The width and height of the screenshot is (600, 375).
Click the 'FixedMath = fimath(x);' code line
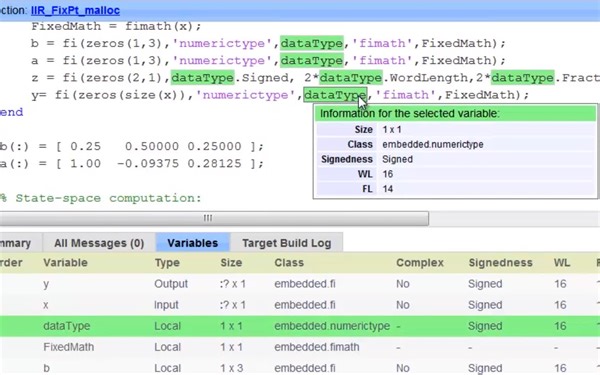(x=116, y=26)
